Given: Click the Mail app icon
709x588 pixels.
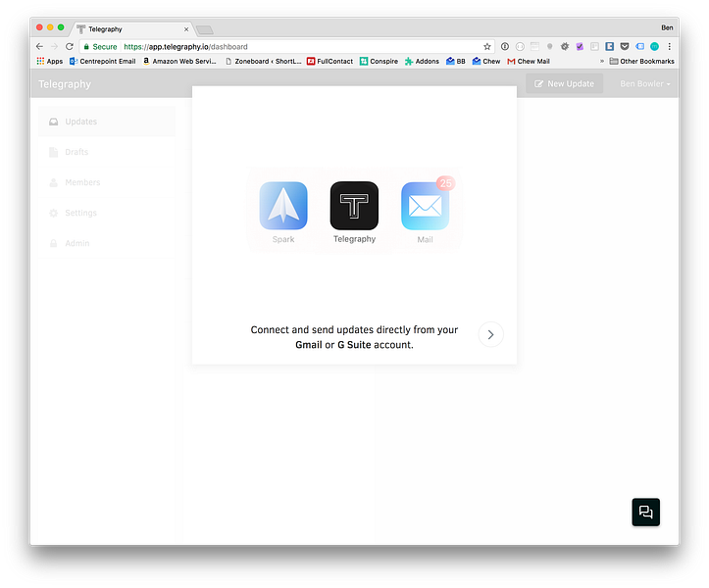Looking at the screenshot, I should click(425, 206).
